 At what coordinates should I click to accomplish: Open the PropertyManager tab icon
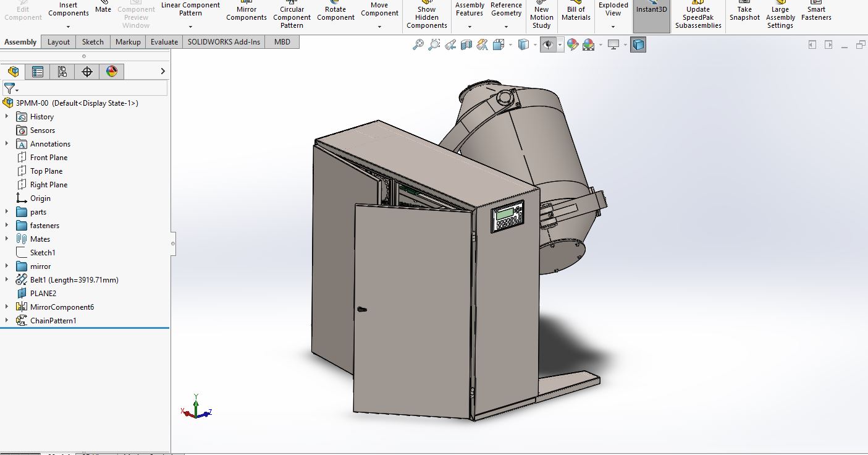click(38, 72)
